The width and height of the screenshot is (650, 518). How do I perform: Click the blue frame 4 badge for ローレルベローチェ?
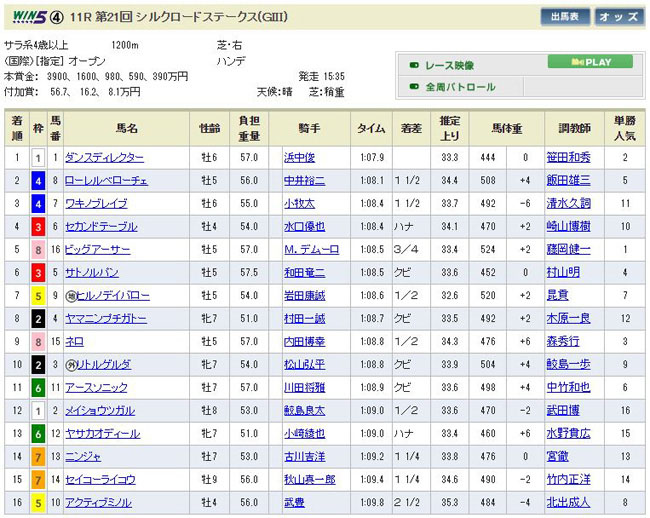(x=37, y=181)
